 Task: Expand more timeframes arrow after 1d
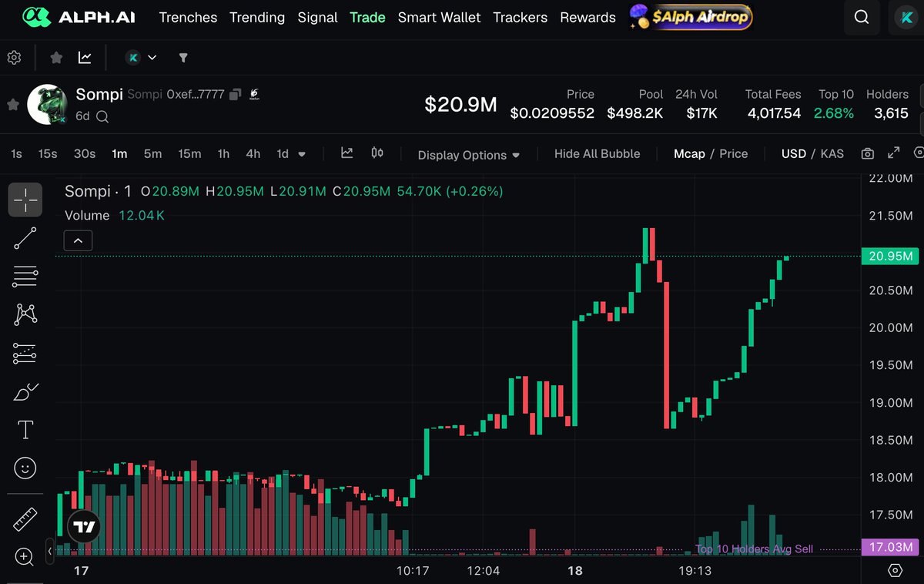(x=302, y=154)
